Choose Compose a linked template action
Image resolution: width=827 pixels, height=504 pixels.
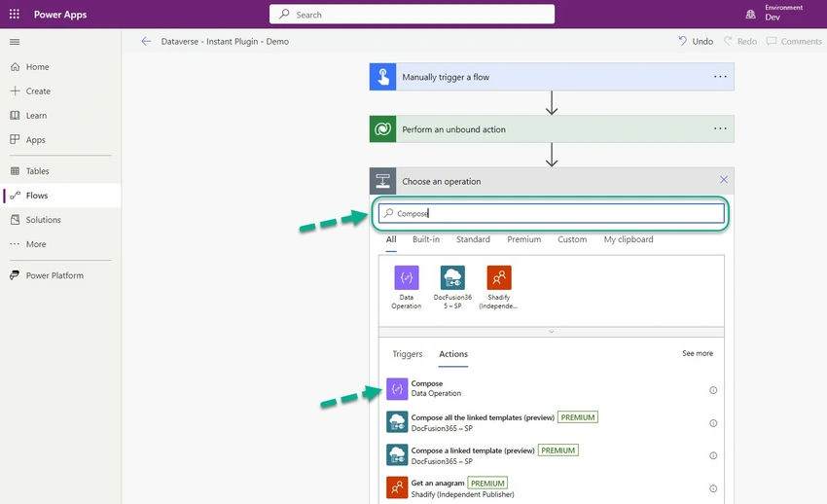(x=551, y=455)
